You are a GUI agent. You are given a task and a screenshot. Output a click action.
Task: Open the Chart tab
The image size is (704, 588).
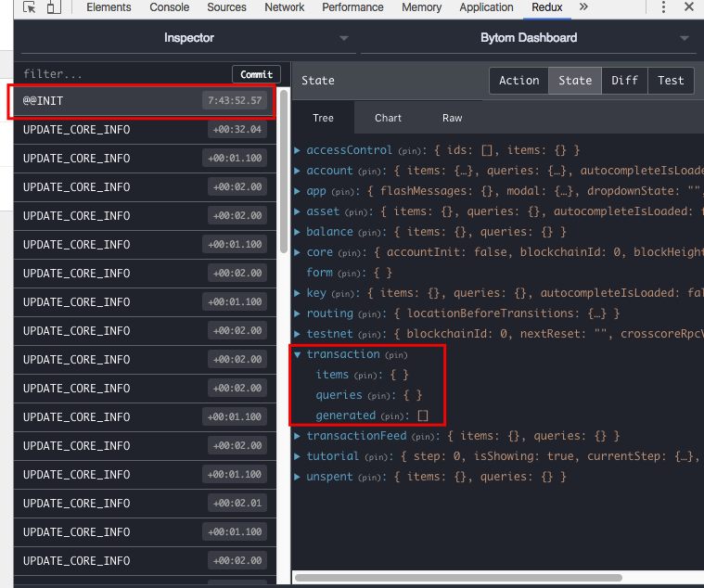pos(388,118)
